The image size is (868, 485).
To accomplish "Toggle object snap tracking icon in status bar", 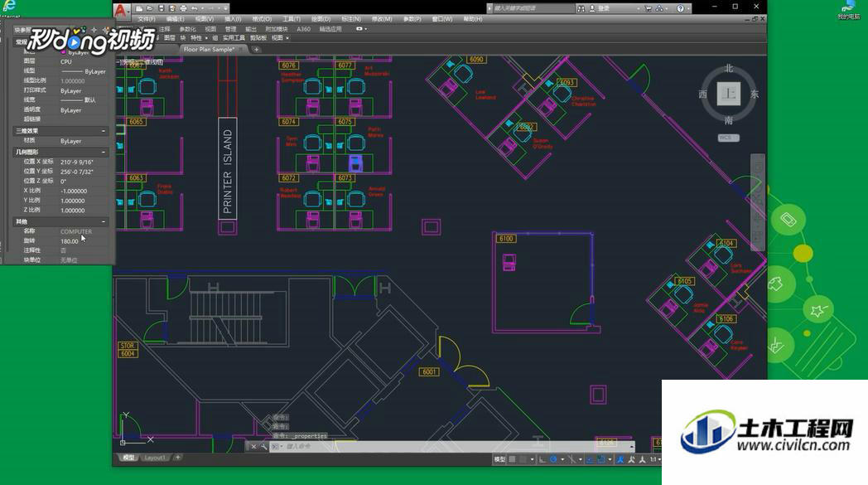I will click(590, 459).
